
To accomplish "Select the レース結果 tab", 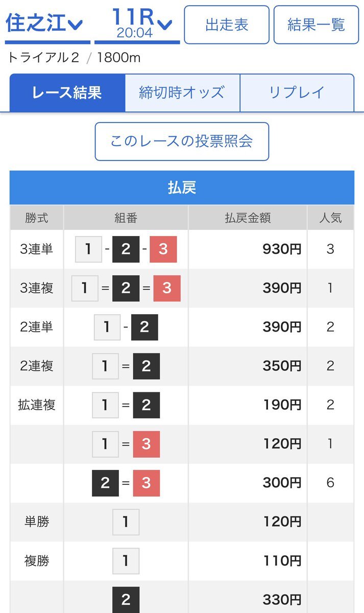I will point(67,92).
